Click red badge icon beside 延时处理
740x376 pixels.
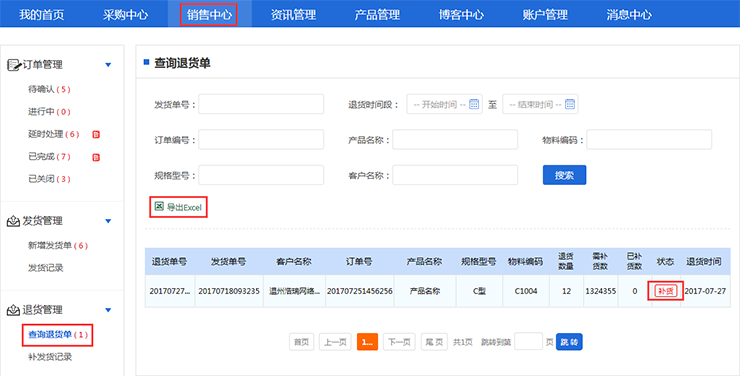pyautogui.click(x=96, y=134)
